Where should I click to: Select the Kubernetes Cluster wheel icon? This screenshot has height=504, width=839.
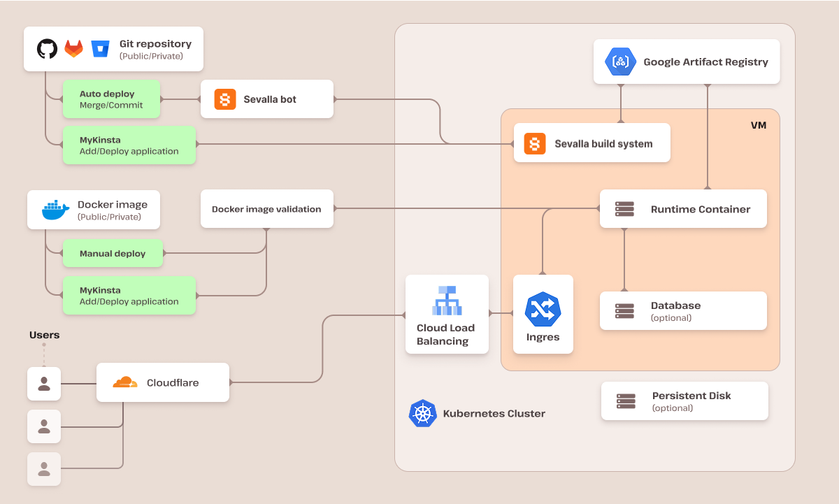[x=423, y=413]
